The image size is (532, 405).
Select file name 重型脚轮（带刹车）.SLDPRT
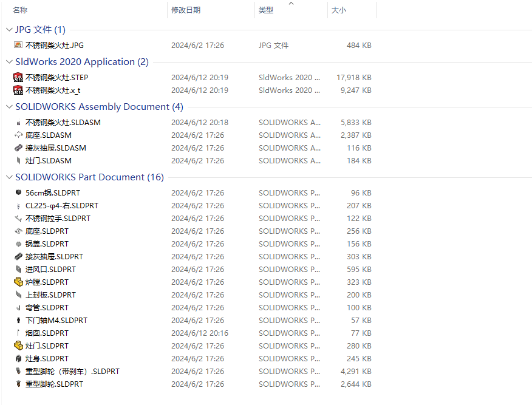tap(72, 372)
